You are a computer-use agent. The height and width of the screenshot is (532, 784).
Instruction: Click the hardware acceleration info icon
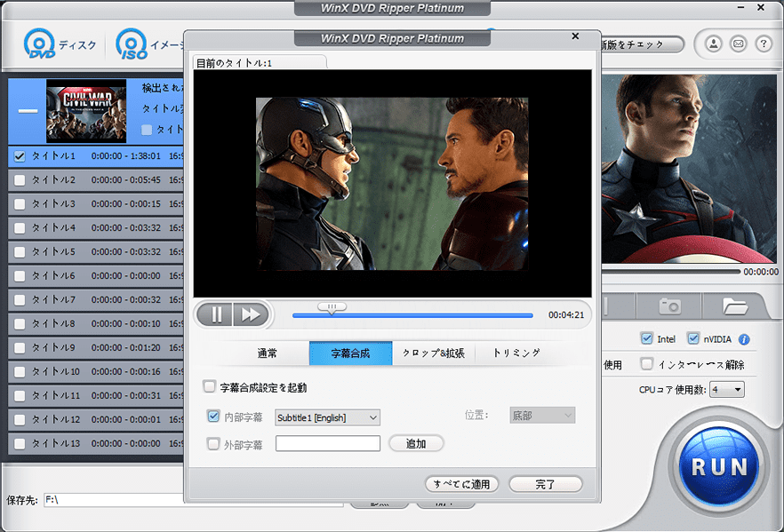pos(744,339)
